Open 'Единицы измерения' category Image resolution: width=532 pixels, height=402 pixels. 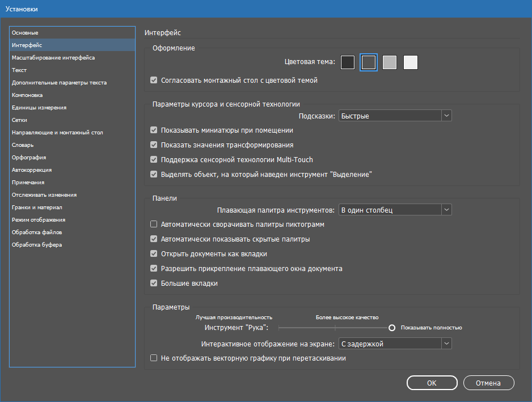[x=72, y=108]
